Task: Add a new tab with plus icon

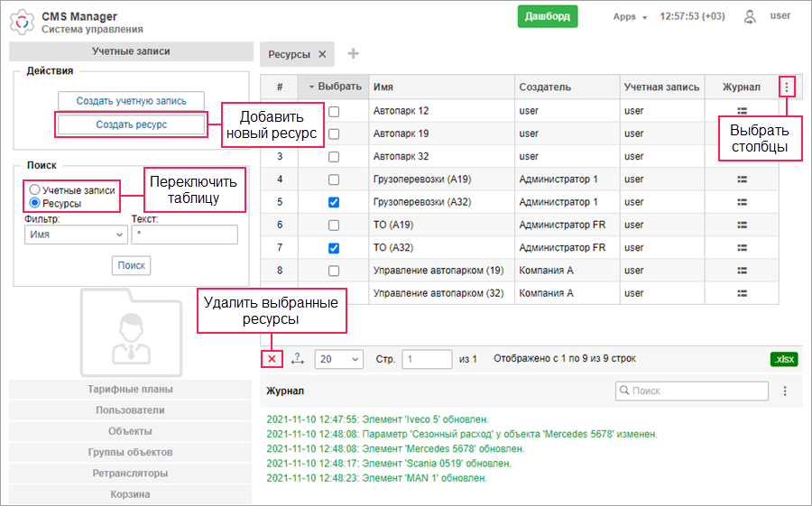Action: 353,54
